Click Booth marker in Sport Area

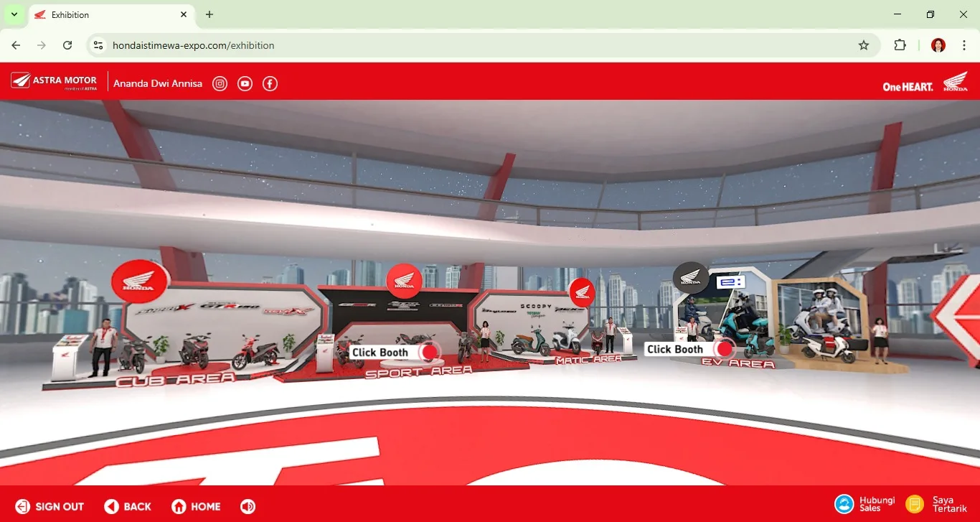[x=429, y=352]
